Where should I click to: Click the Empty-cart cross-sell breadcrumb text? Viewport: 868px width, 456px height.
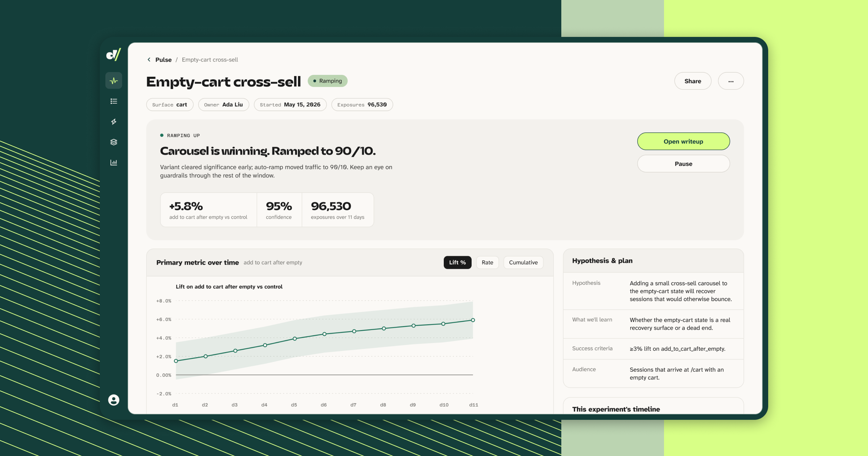[210, 60]
